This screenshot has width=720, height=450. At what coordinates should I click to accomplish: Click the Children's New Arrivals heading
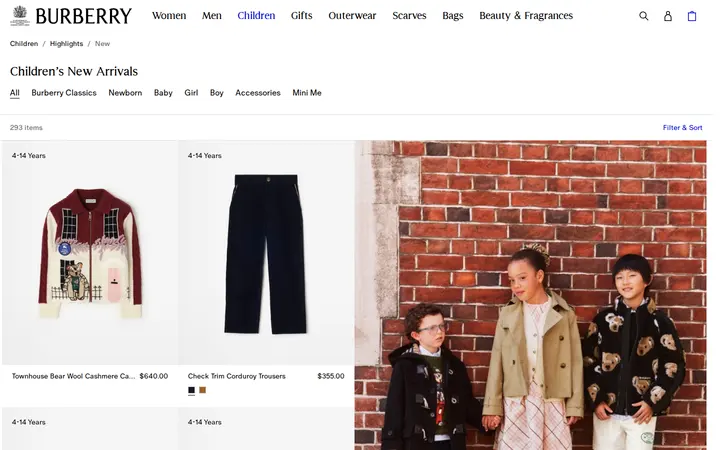74,72
